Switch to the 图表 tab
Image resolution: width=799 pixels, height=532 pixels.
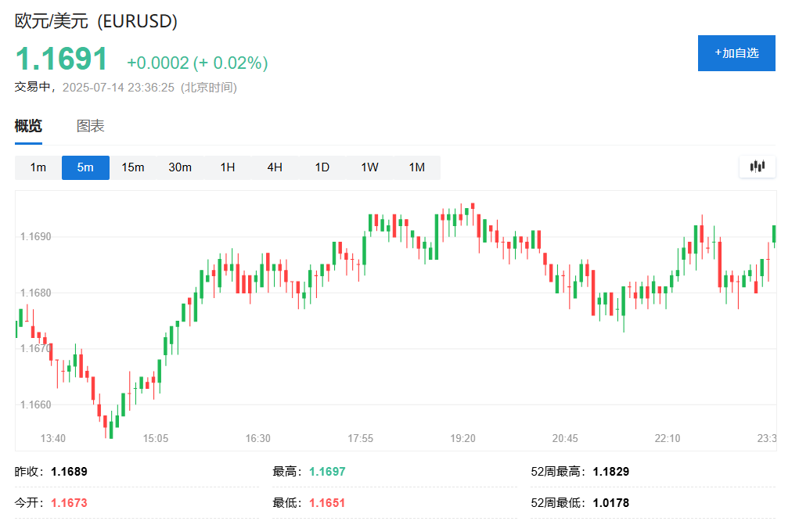tap(90, 126)
